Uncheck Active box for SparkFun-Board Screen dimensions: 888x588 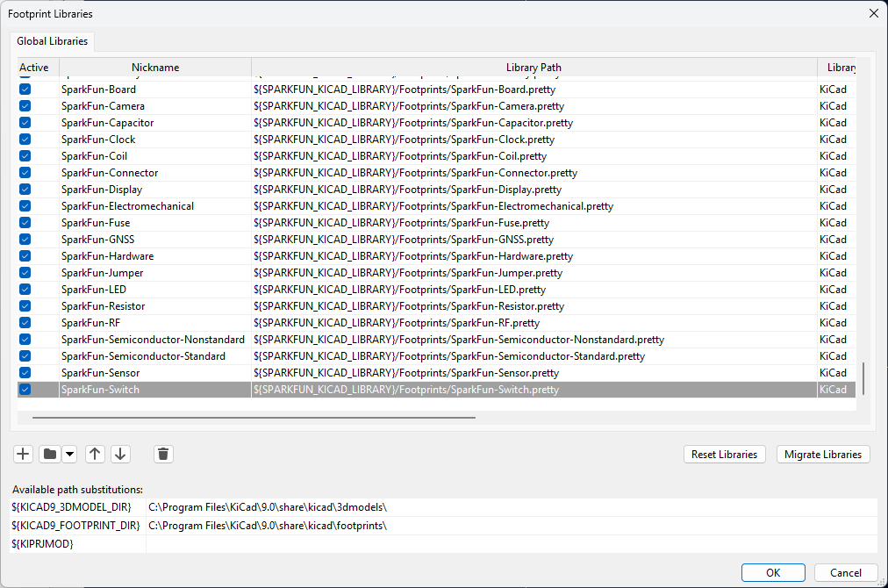[25, 90]
